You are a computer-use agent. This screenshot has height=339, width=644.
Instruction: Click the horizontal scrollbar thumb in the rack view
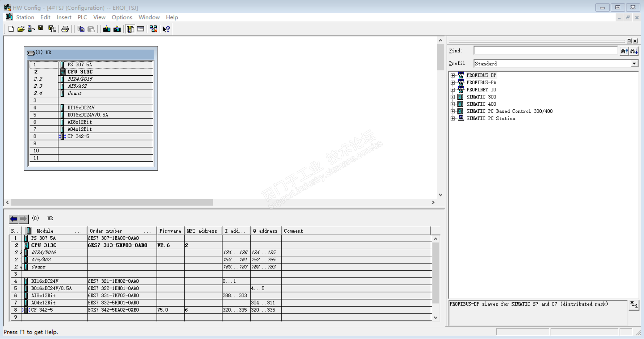112,202
